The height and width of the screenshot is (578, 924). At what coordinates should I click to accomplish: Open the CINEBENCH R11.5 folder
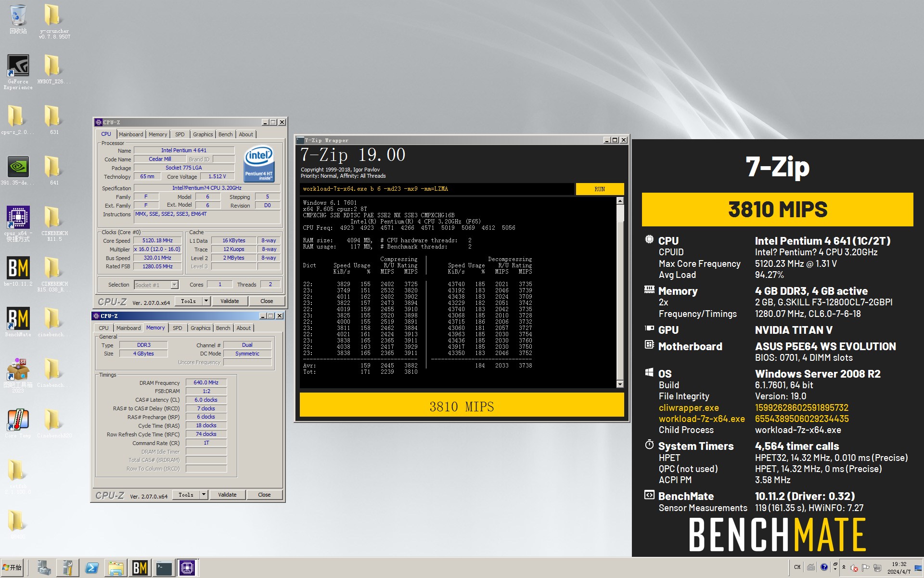(x=54, y=223)
